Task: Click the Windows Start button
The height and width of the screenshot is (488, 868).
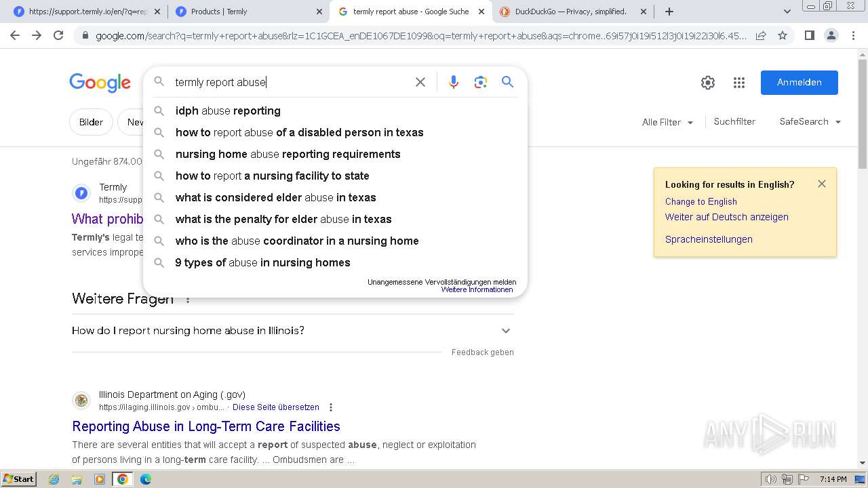Action: click(x=18, y=479)
